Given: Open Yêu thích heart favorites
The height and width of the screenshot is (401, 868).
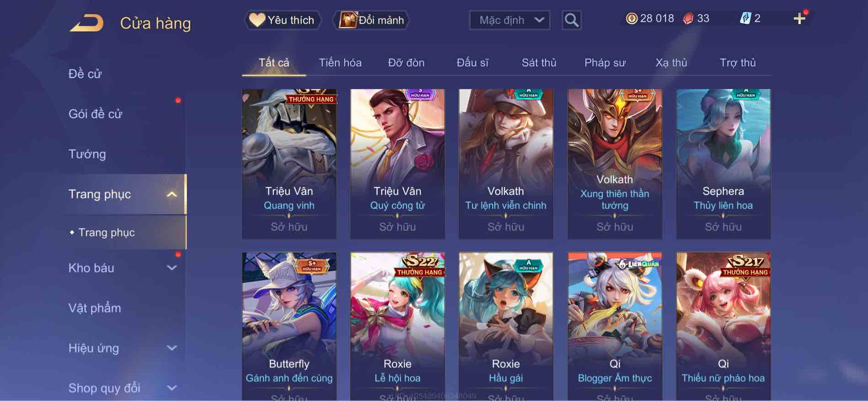Looking at the screenshot, I should [x=282, y=20].
